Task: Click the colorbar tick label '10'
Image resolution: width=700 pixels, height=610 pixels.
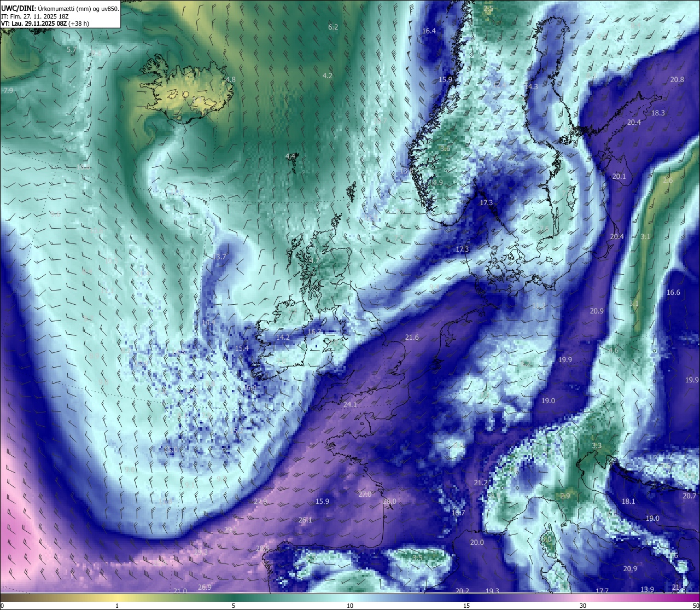Action: 350,605
